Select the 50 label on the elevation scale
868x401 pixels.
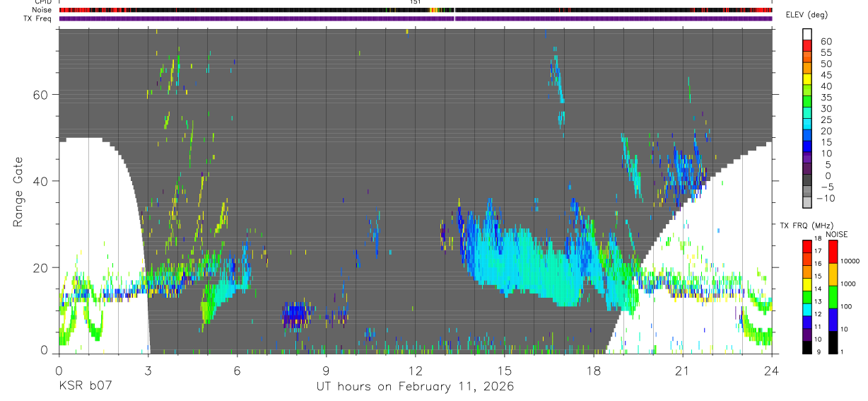tap(826, 64)
